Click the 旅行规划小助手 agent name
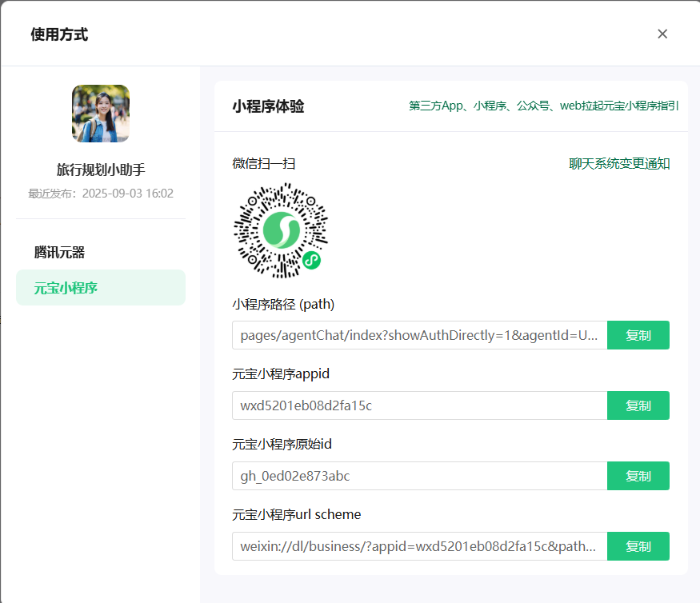Image resolution: width=700 pixels, height=603 pixels. [101, 170]
